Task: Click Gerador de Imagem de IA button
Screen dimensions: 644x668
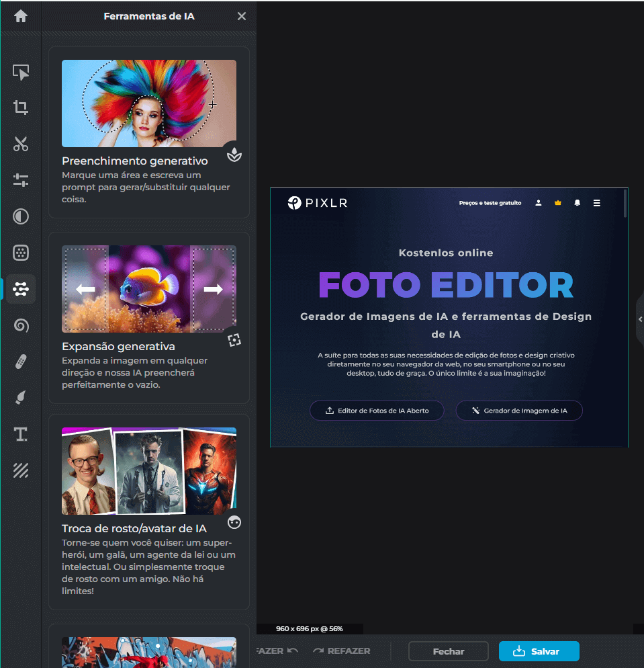Action: (519, 411)
